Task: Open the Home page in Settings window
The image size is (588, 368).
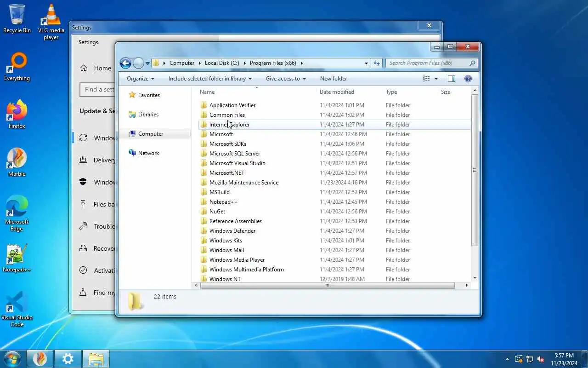Action: (95, 68)
